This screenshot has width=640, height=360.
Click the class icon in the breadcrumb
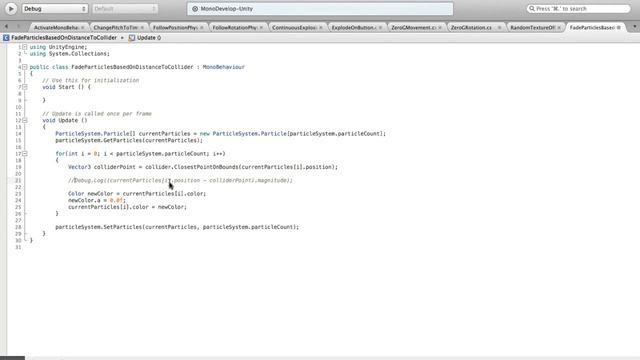[x=6, y=38]
